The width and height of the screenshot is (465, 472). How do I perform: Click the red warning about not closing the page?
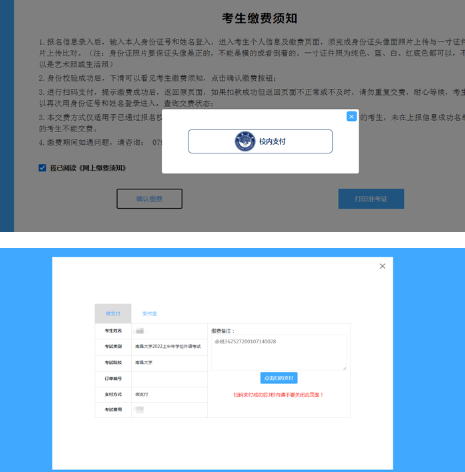[x=278, y=395]
